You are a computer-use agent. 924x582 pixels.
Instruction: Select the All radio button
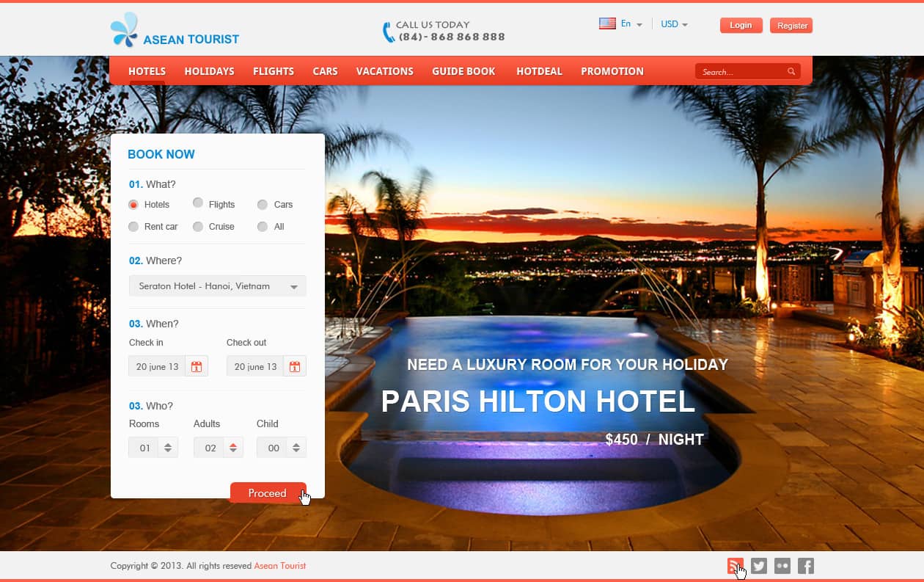pos(263,227)
